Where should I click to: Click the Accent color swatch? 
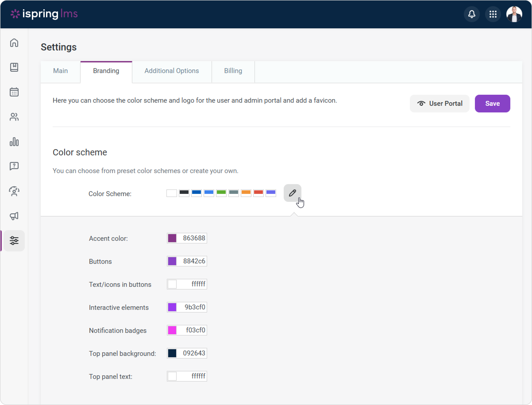[172, 238]
